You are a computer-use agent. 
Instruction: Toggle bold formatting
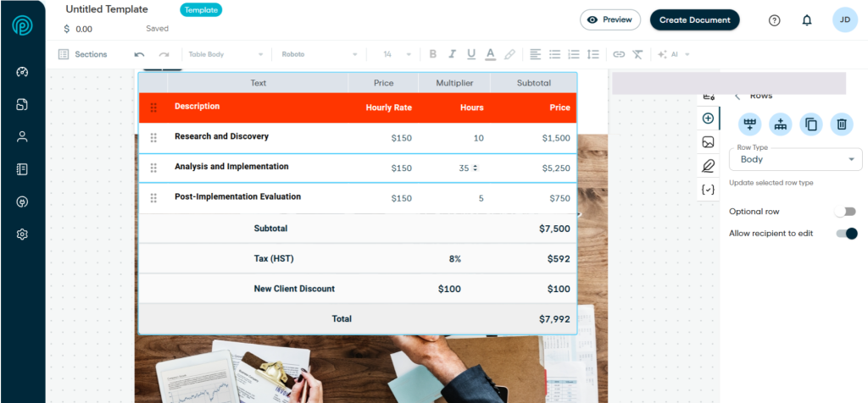click(433, 54)
